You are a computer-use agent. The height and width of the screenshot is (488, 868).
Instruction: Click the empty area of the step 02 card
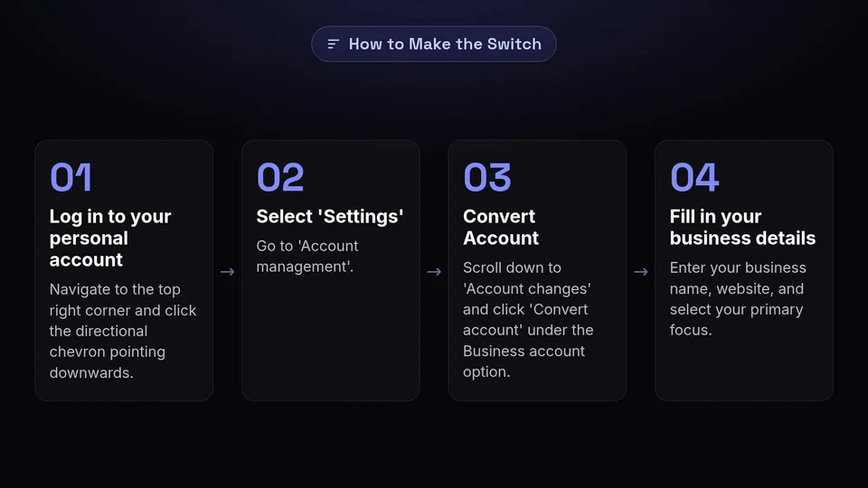331,337
